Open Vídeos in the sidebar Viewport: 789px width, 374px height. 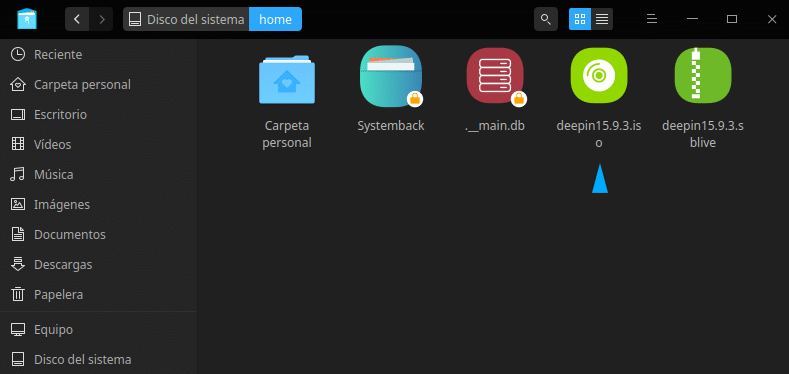click(x=98, y=145)
